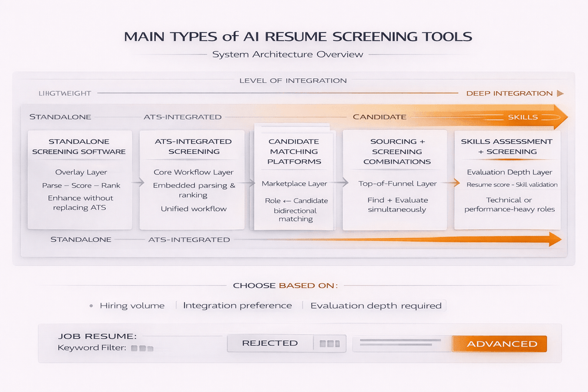Click orange arrow before Skills Assessment card
This screenshot has width=588, height=392.
449,183
